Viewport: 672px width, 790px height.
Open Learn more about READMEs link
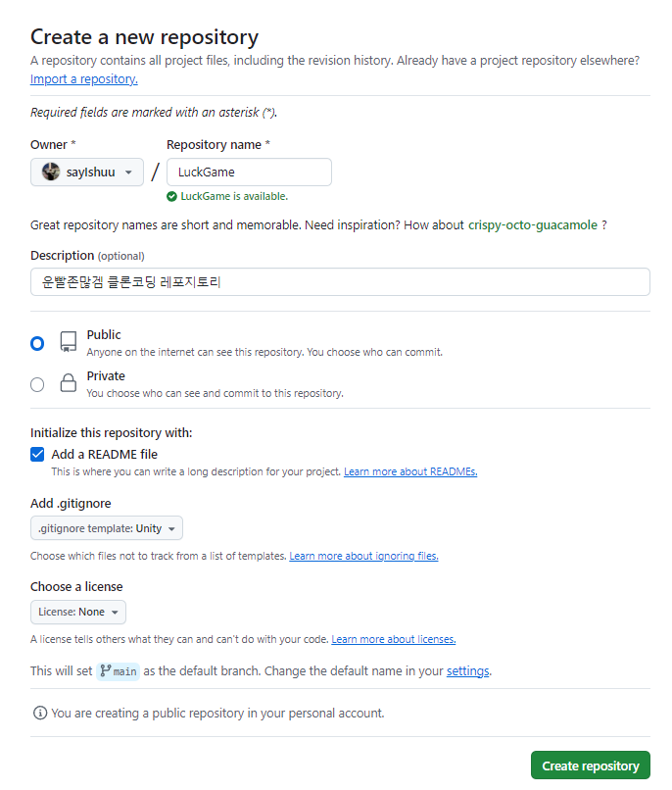[x=410, y=472]
